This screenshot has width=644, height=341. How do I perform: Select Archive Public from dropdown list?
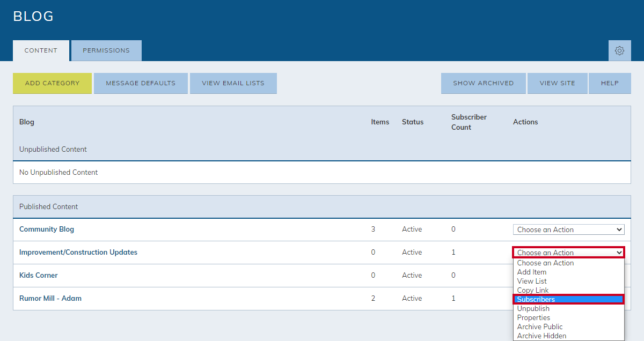pyautogui.click(x=569, y=327)
